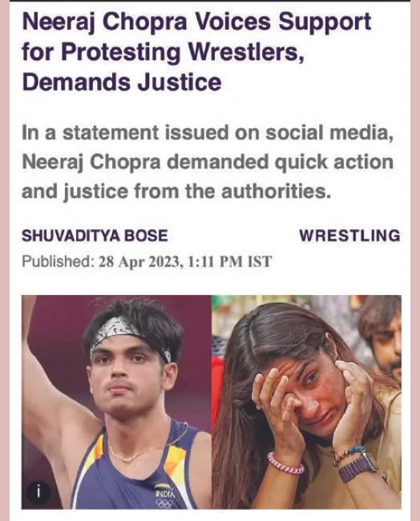Open the Neeraj Chopra Voices Support headline
The image size is (420, 521).
click(196, 51)
